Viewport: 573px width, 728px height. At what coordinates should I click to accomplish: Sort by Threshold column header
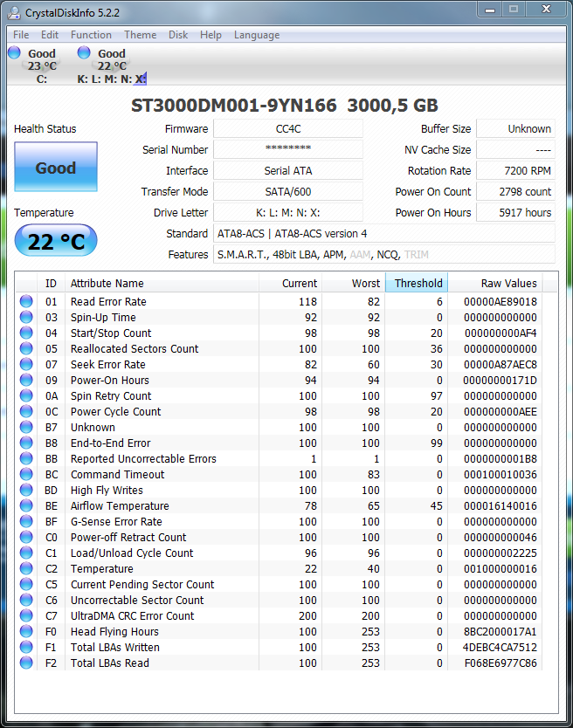click(x=417, y=283)
